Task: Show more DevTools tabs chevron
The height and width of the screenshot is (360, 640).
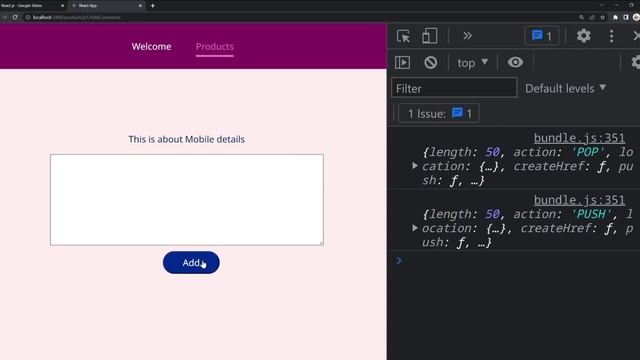Action: click(x=467, y=36)
